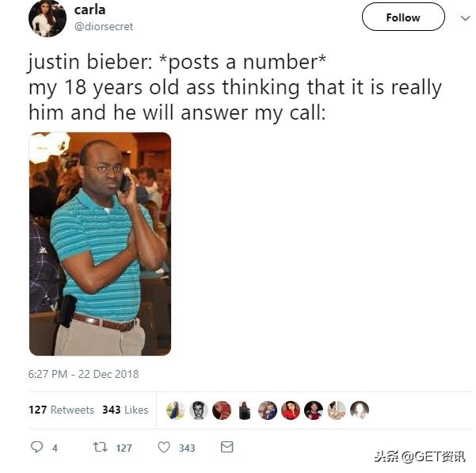Click the black-and-white face liker avatar
The image size is (476, 473).
pos(199,410)
